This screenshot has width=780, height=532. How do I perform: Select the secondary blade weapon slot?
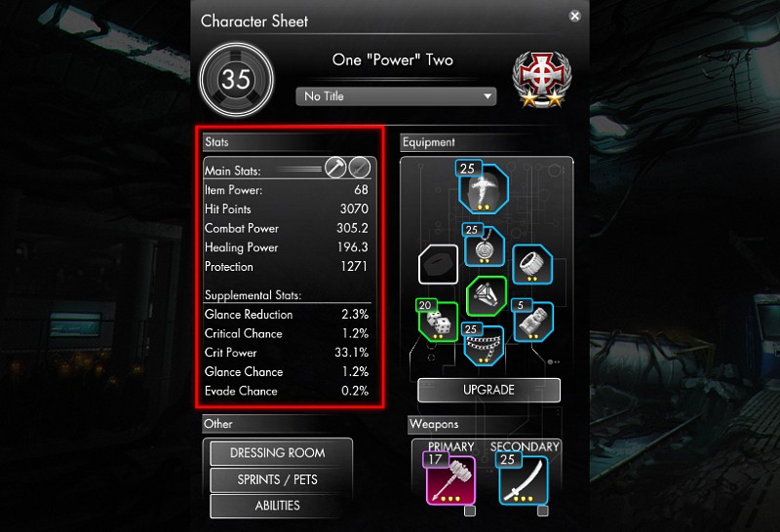[x=524, y=479]
